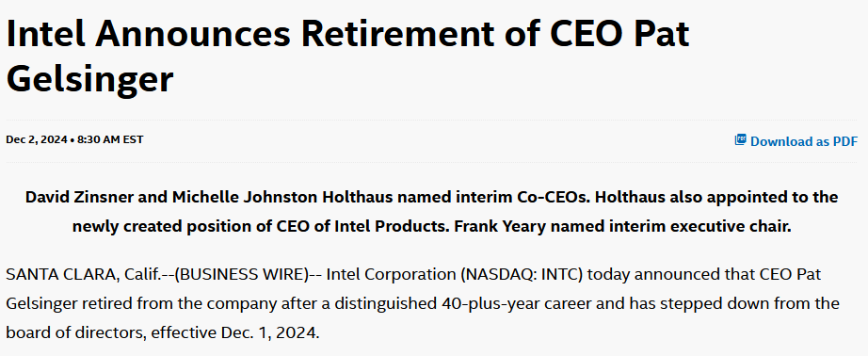Click the bold subheadline naming interim Co-CEOs
The width and height of the screenshot is (868, 356).
[432, 212]
